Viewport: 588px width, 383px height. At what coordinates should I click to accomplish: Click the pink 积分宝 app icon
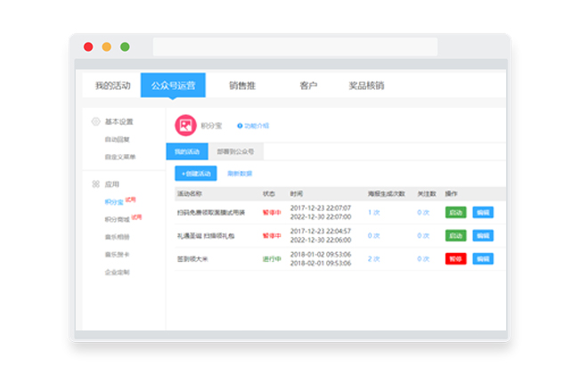coord(185,126)
